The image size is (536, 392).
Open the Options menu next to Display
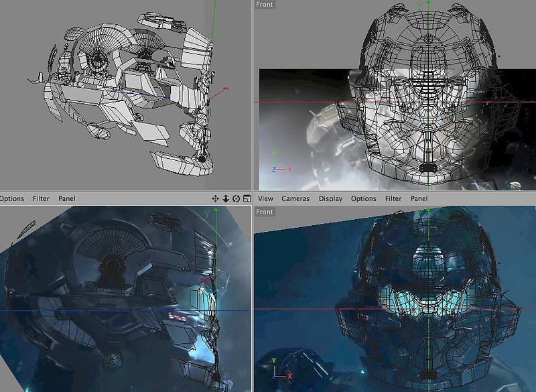363,198
